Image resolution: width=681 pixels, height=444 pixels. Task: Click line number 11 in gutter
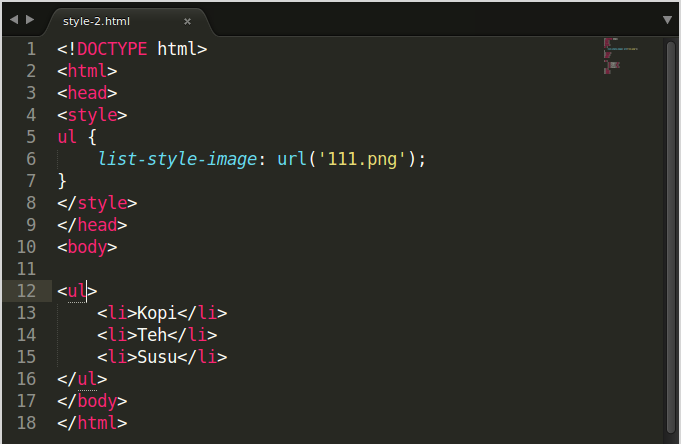click(26, 269)
